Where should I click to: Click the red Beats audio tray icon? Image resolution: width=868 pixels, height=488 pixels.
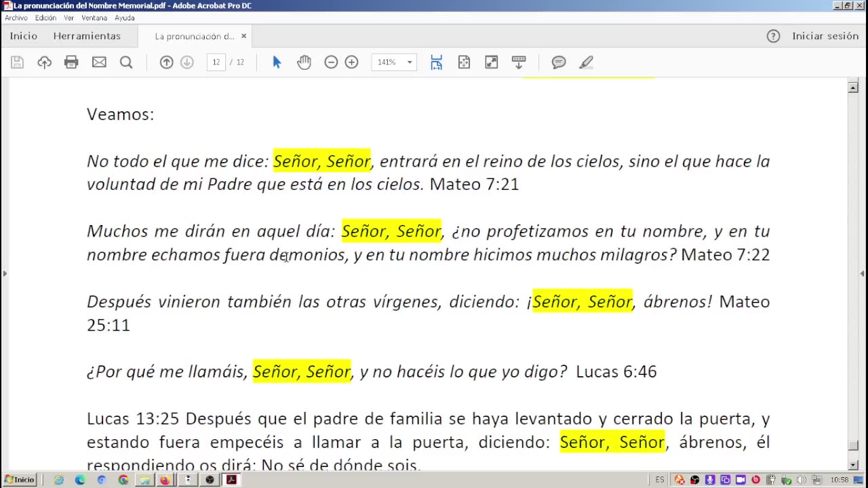coord(755,480)
